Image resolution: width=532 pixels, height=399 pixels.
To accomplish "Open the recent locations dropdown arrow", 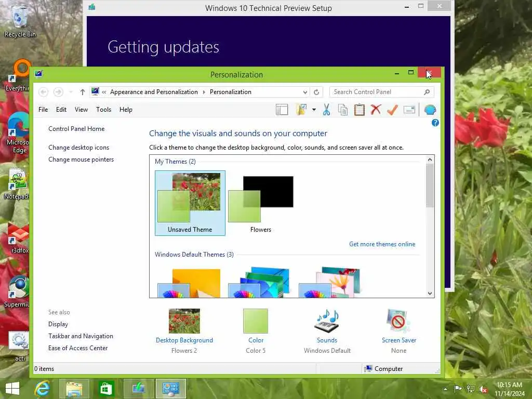I will (x=71, y=92).
